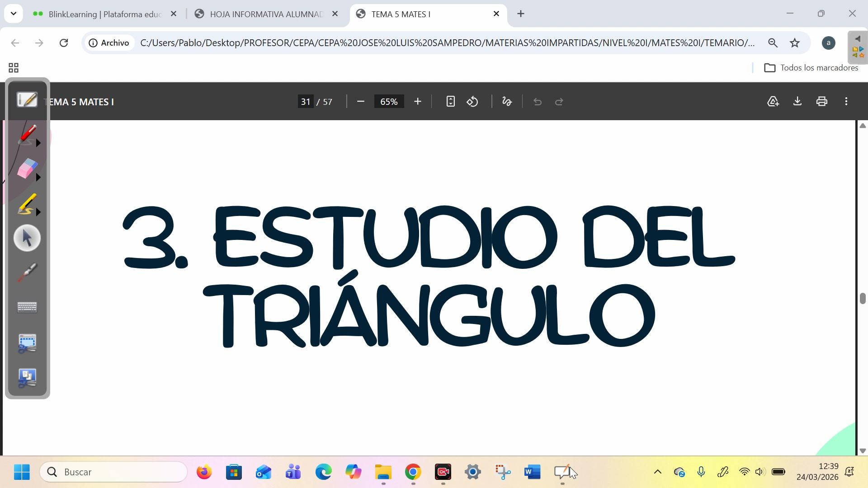The image size is (868, 488).
Task: Expand the red pen options arrow
Action: (x=38, y=143)
